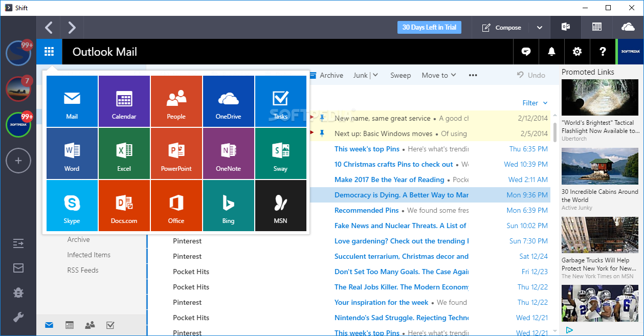Viewport: 644px width, 336px height.
Task: Open the Skype tile
Action: tap(72, 206)
